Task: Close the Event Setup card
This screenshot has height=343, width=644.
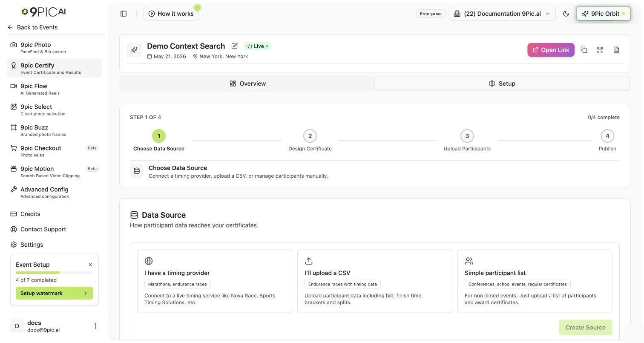Action: point(90,265)
